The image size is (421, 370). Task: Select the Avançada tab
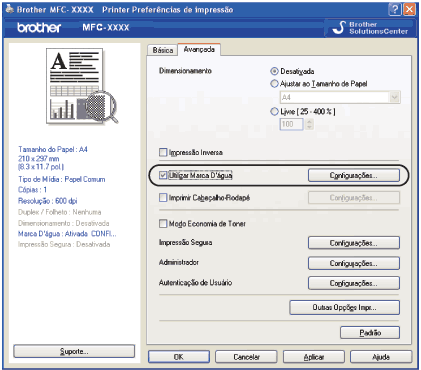click(x=199, y=49)
